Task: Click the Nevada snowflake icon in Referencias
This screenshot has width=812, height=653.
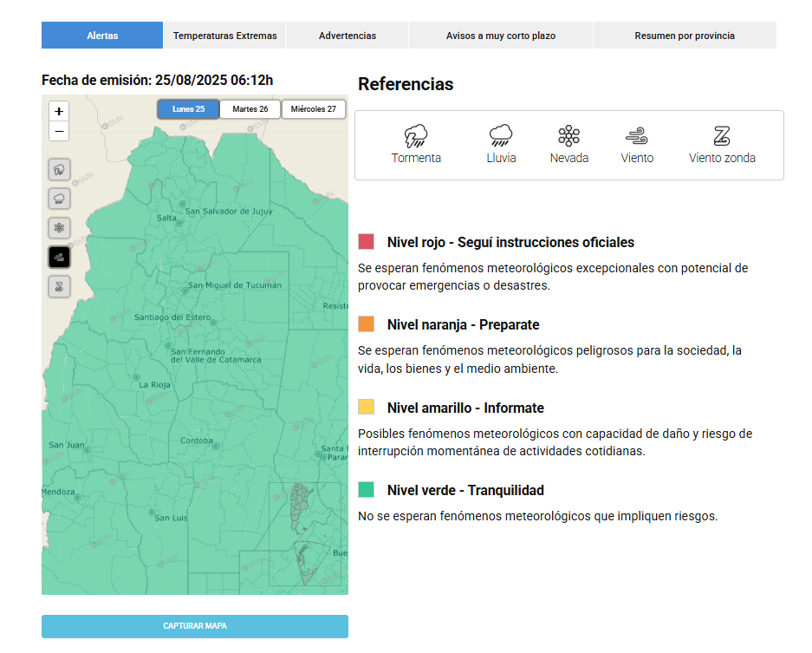Action: [x=568, y=135]
